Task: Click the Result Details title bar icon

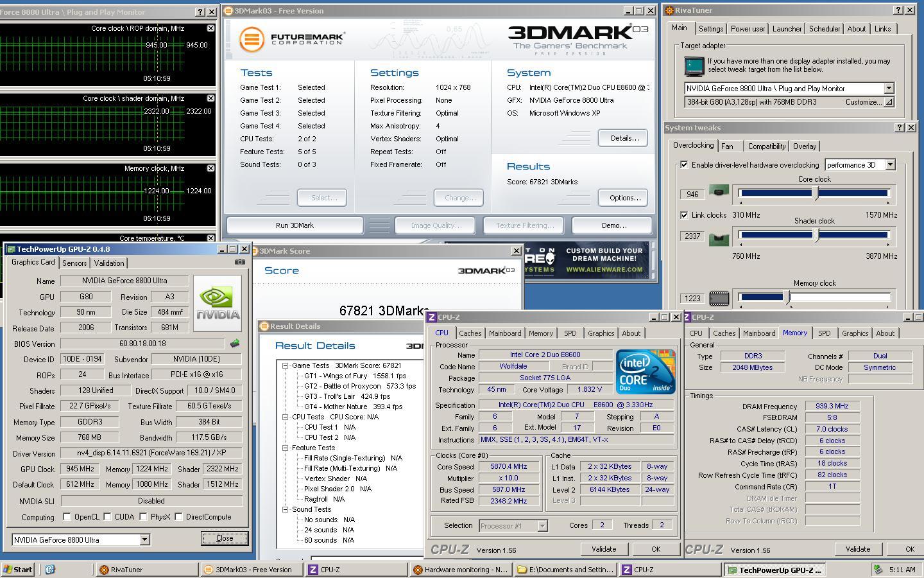Action: (264, 326)
